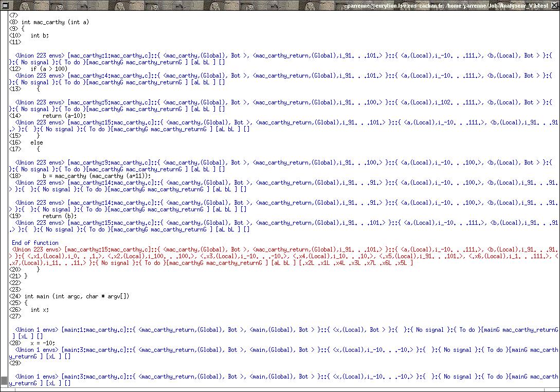Viewport: 560px width, 392px height.
Task: Click line number <7>
Action: pyautogui.click(x=13, y=15)
